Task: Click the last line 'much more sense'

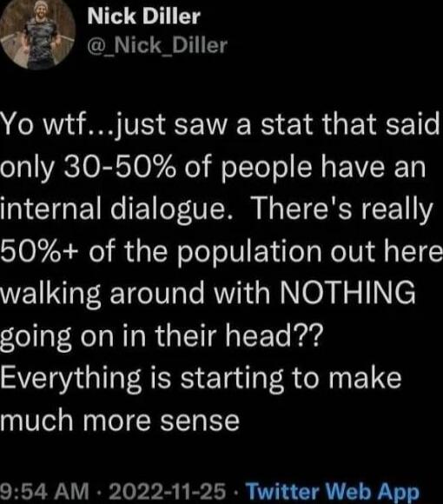Action: pyautogui.click(x=120, y=420)
